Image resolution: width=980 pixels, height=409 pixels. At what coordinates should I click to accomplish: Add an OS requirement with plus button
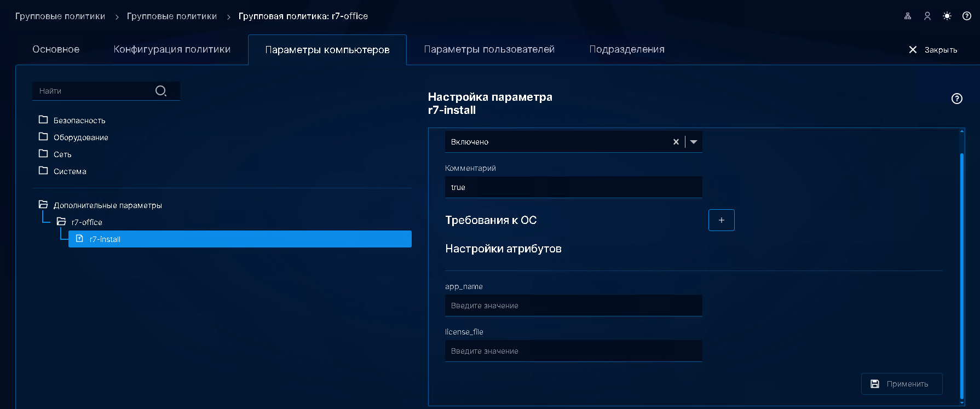pos(722,220)
